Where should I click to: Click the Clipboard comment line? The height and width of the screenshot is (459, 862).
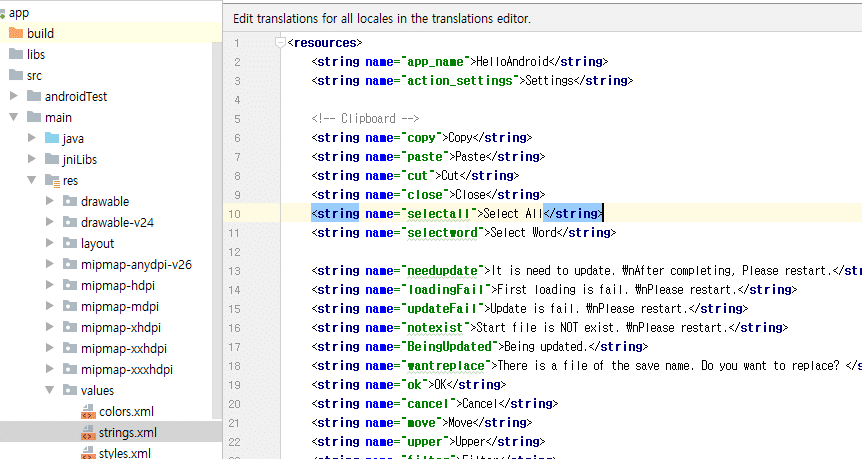click(x=366, y=119)
